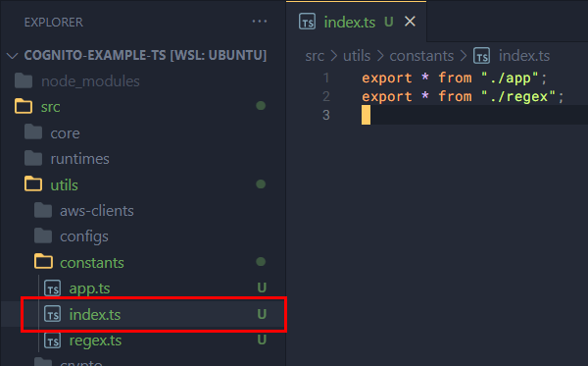The image size is (588, 366).
Task: Click the git status dot on constants
Action: [261, 262]
